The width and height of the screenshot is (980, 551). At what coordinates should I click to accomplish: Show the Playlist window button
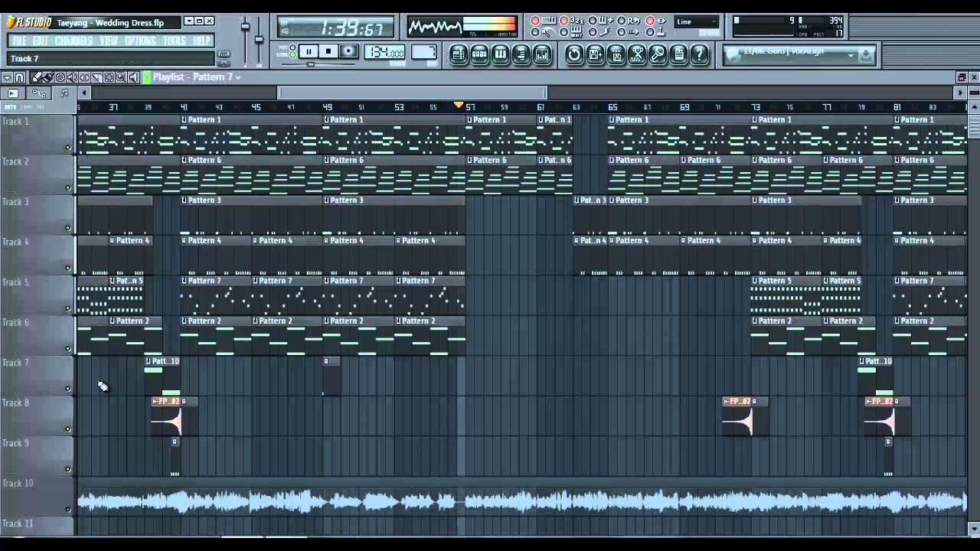pos(458,54)
